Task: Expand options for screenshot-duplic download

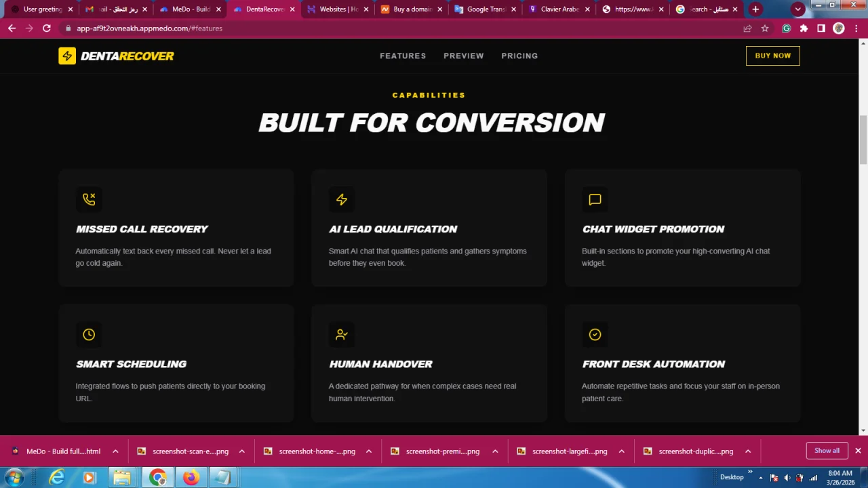Action: click(x=748, y=451)
